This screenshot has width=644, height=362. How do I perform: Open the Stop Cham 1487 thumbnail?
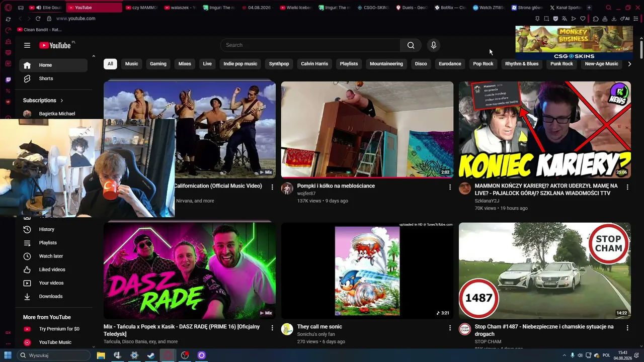click(545, 270)
